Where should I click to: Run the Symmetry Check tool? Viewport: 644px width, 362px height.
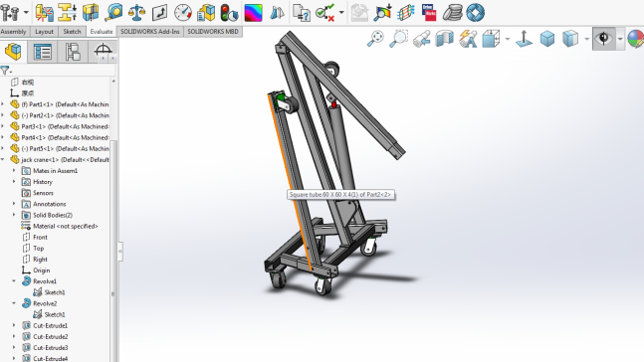(277, 12)
